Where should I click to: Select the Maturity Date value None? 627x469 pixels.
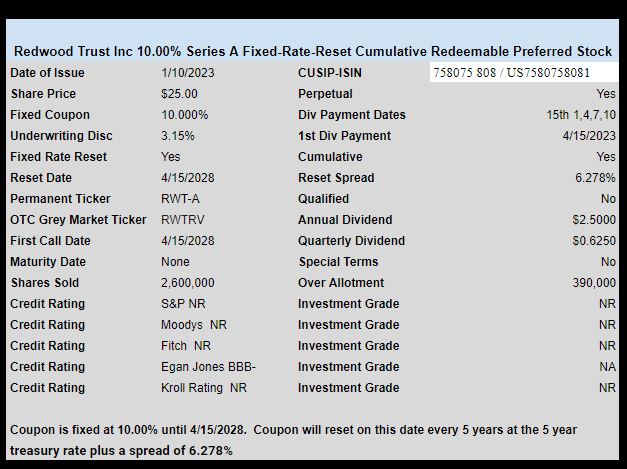175,262
